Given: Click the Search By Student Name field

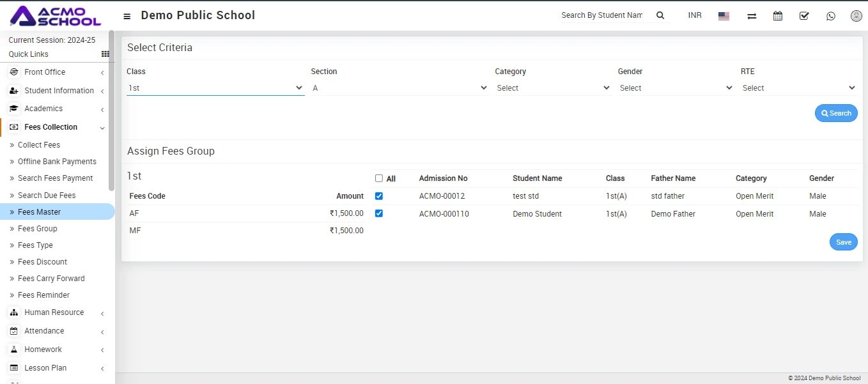Looking at the screenshot, I should coord(602,15).
